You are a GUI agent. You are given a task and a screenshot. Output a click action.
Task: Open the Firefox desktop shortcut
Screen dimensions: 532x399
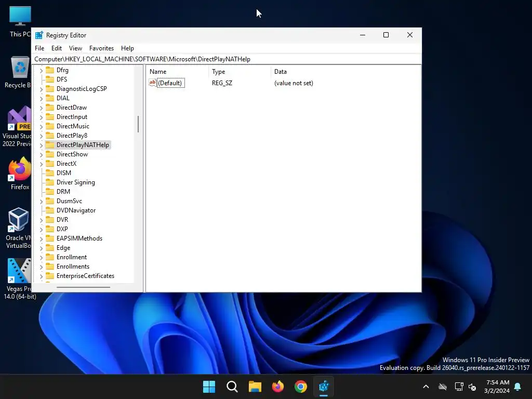point(20,174)
